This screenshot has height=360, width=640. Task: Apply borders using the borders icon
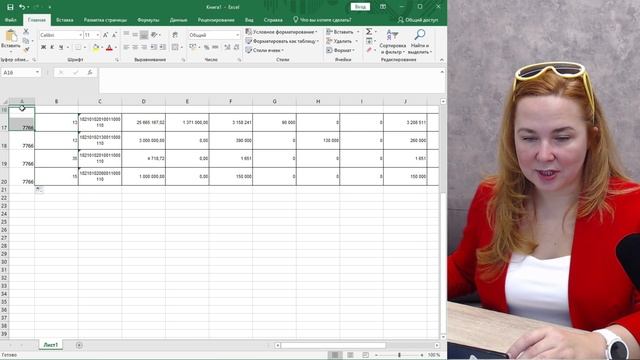pyautogui.click(x=78, y=48)
